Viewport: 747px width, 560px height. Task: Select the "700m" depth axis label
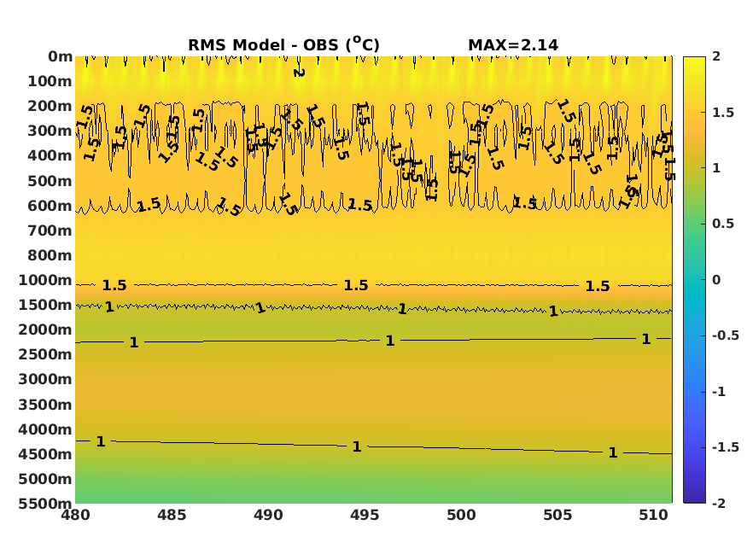(x=50, y=230)
